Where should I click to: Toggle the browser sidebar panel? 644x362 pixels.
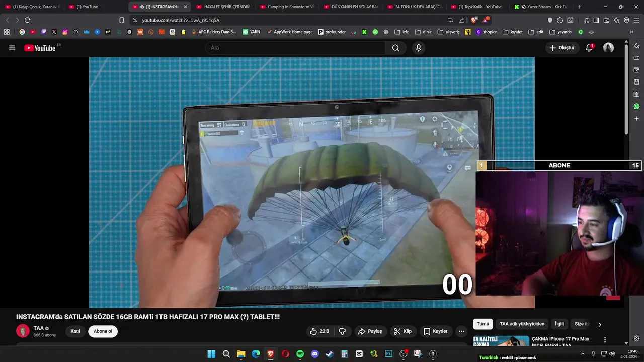click(x=596, y=20)
